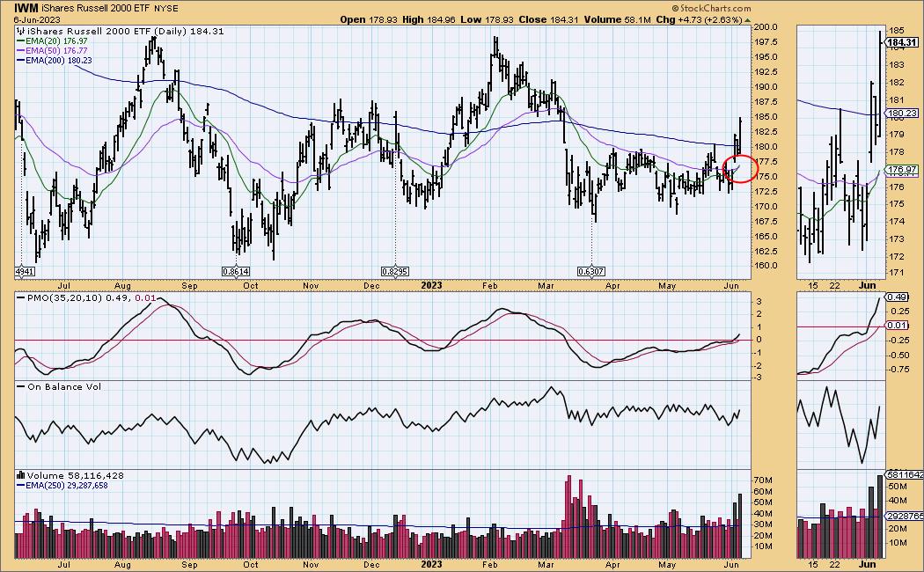
Task: Click the Aug month label under the price panel
Action: coord(122,286)
